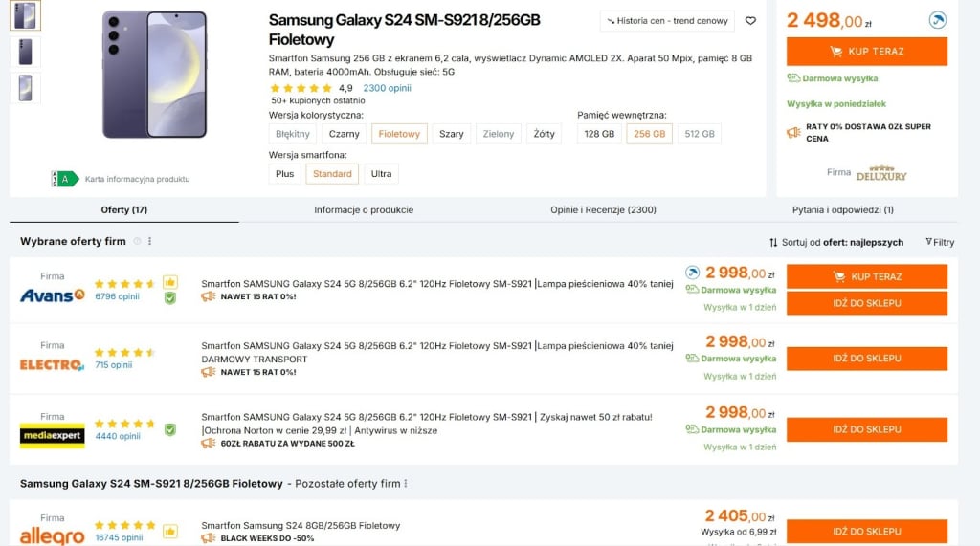
Task: Select the Czarny color version
Action: coord(345,134)
